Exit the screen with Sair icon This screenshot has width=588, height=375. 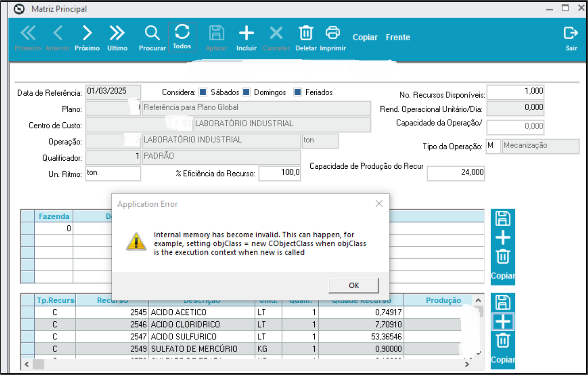571,34
